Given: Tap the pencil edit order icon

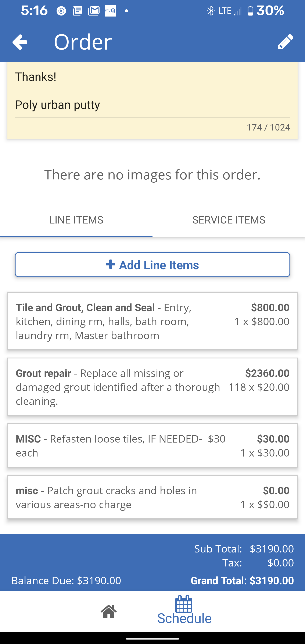Looking at the screenshot, I should pyautogui.click(x=286, y=42).
